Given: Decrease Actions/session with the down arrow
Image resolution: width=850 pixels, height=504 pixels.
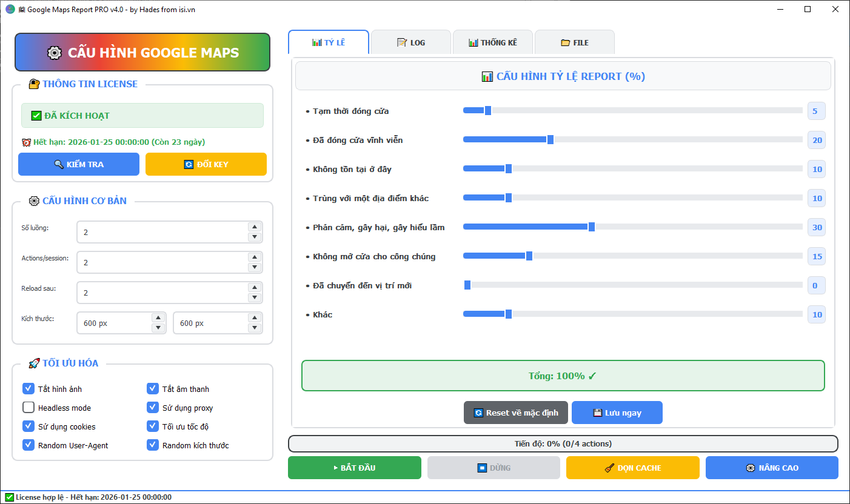Looking at the screenshot, I should coord(255,267).
